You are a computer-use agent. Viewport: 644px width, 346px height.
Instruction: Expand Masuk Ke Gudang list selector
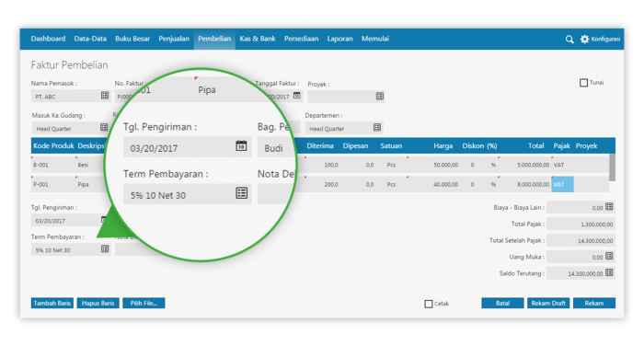(104, 127)
